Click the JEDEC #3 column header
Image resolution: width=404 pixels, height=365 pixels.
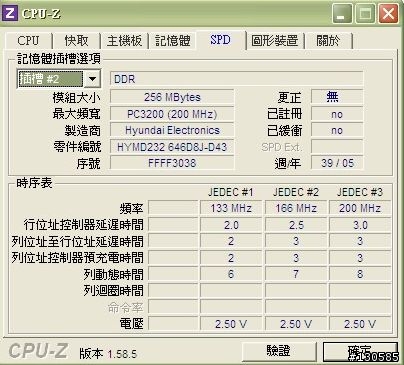(360, 192)
